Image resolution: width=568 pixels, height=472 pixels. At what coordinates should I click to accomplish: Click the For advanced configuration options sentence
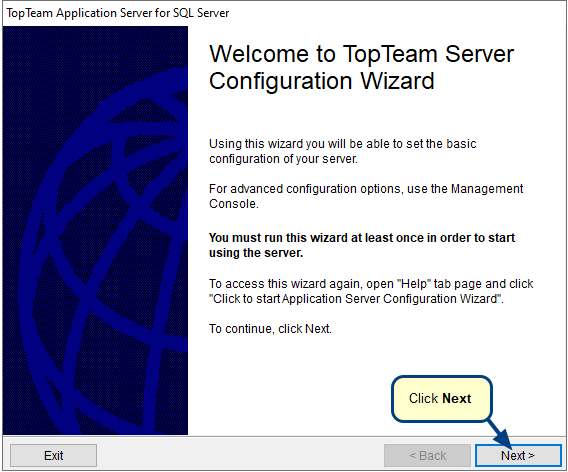click(x=366, y=196)
